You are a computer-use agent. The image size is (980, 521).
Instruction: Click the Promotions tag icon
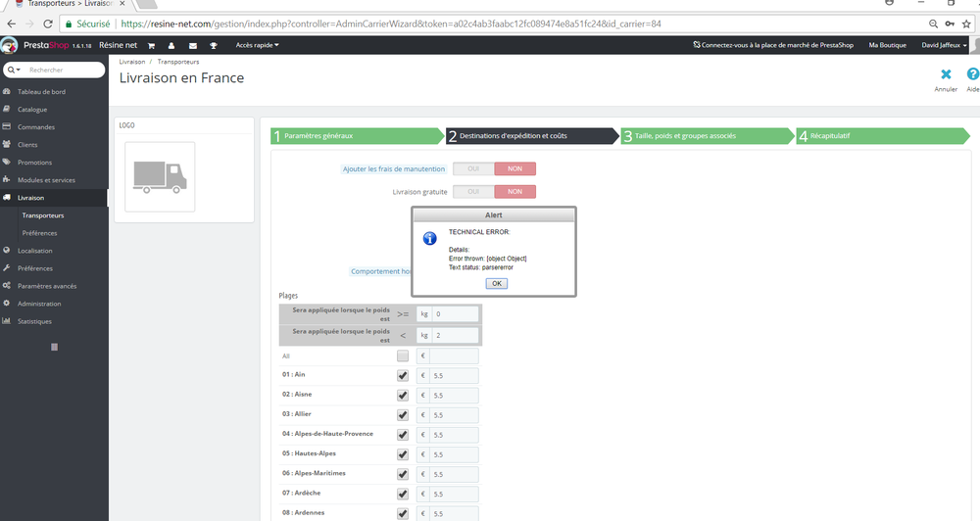click(x=6, y=162)
